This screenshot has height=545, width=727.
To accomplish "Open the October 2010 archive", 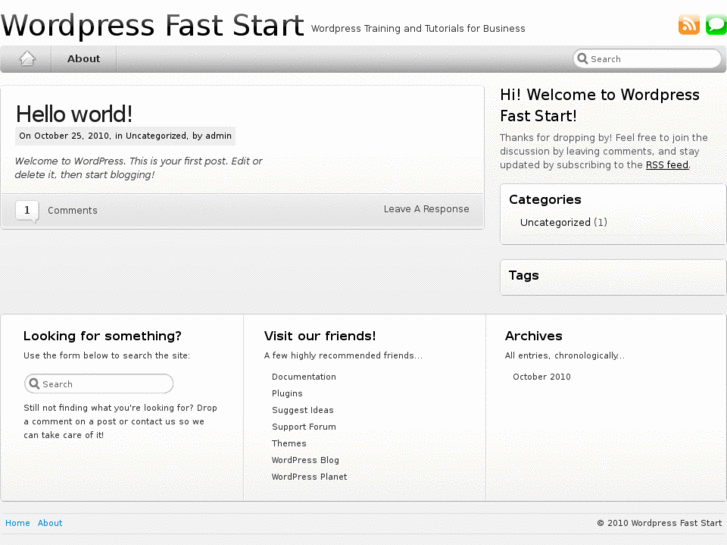I will [542, 377].
